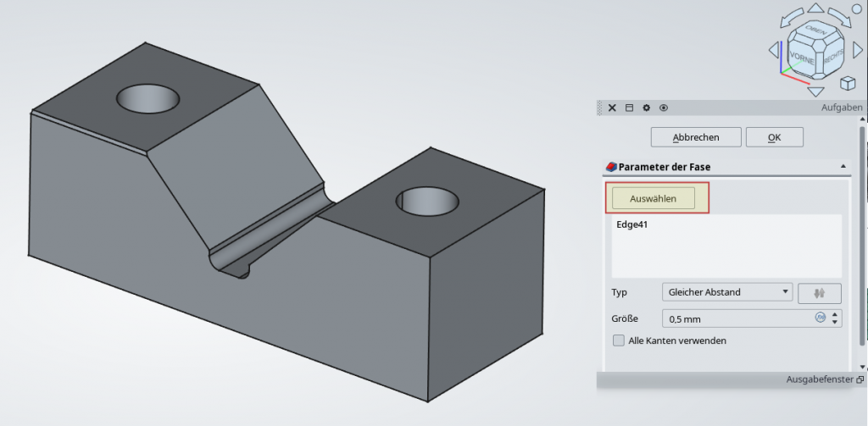Click the navigation cube's bottom arrow
Screen dimensions: 868x426
815,91
